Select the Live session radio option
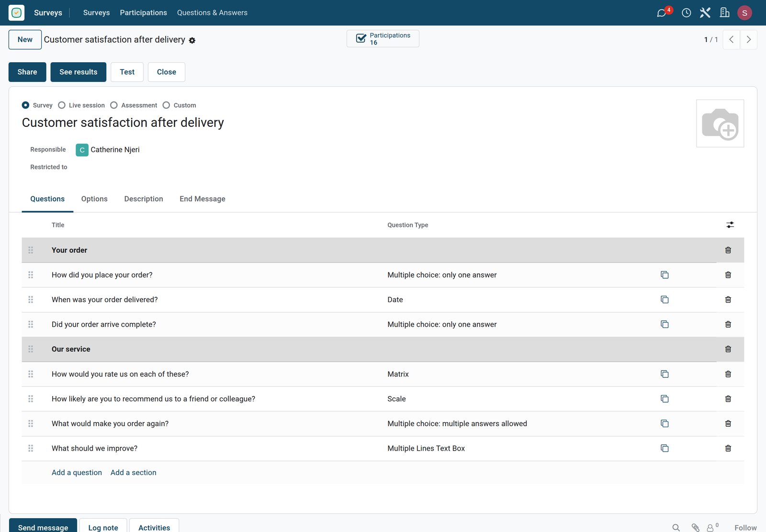This screenshot has width=766, height=532. pos(62,105)
